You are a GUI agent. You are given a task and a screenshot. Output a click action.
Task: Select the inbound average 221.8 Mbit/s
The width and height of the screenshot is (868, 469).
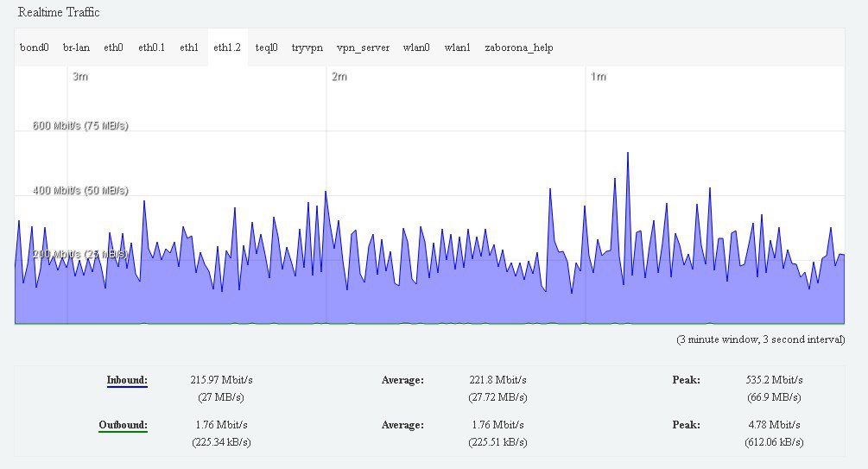[497, 380]
